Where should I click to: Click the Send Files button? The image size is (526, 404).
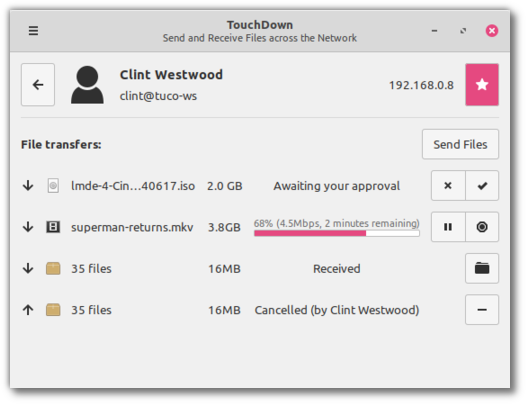(460, 144)
